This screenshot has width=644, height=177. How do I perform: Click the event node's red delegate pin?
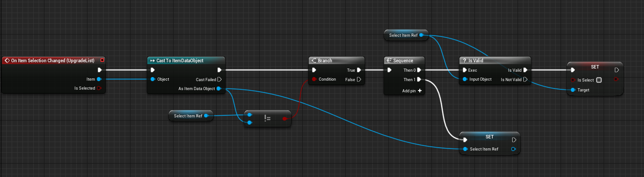102,60
